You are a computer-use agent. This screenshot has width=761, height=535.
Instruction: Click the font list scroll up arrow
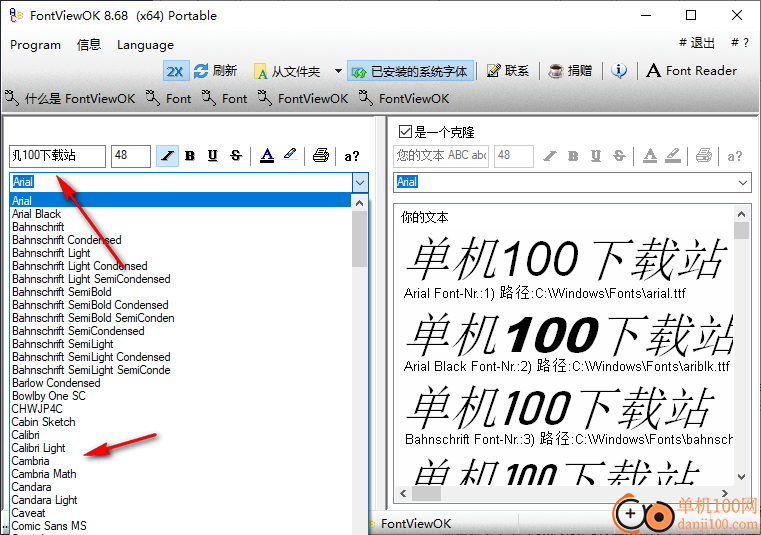(359, 203)
